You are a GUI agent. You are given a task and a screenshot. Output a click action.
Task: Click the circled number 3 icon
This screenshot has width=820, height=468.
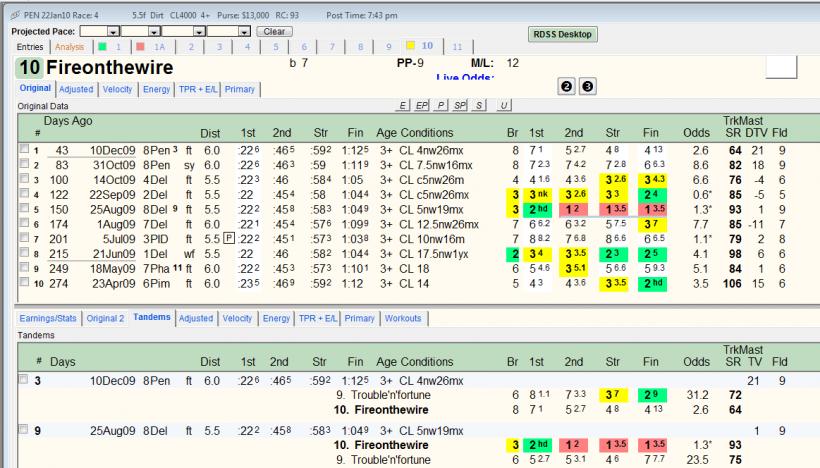(x=587, y=86)
